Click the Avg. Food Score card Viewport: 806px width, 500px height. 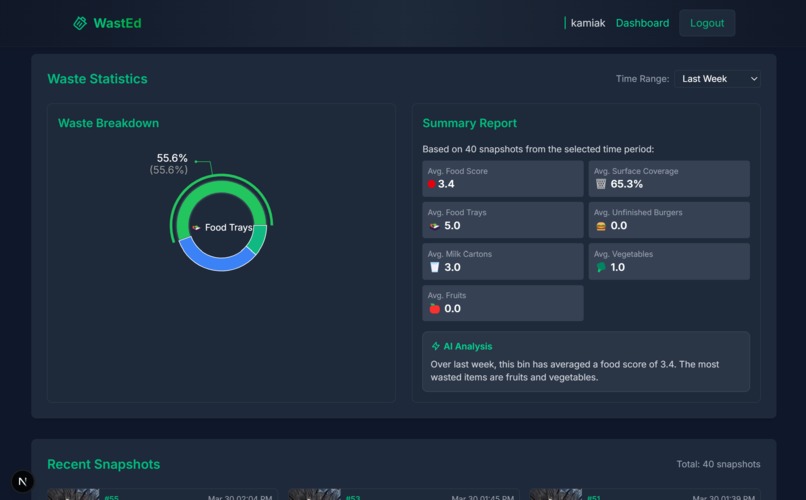tap(503, 178)
